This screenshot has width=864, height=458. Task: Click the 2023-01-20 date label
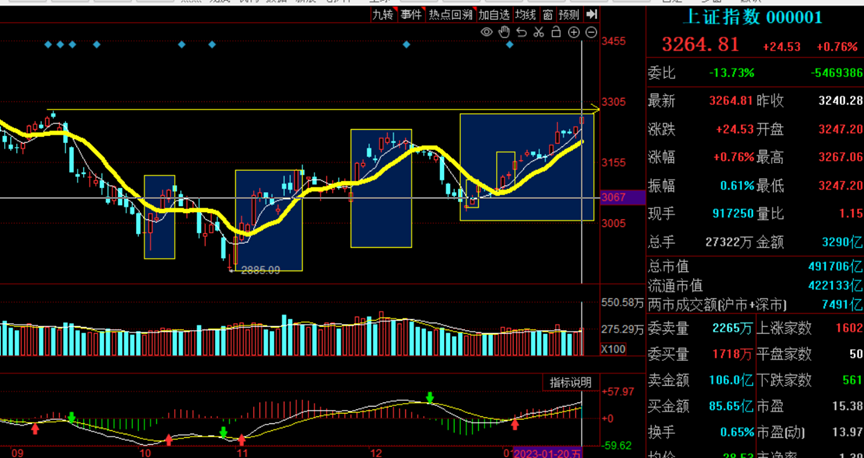[x=546, y=453]
